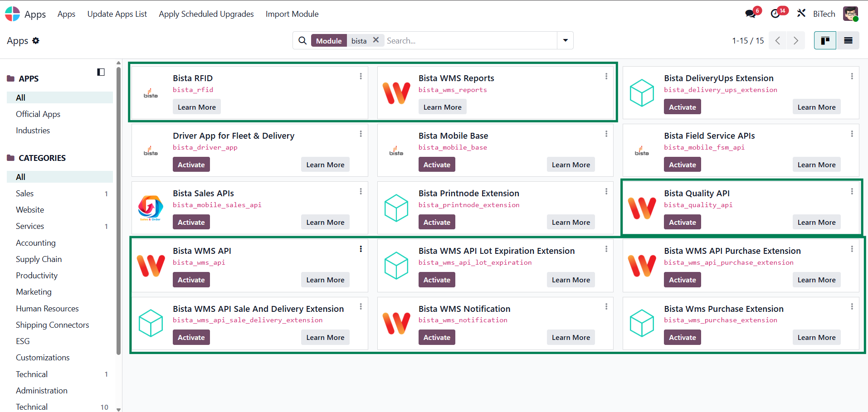Click the Bista Mobile Base logo
The width and height of the screenshot is (868, 412).
396,151
